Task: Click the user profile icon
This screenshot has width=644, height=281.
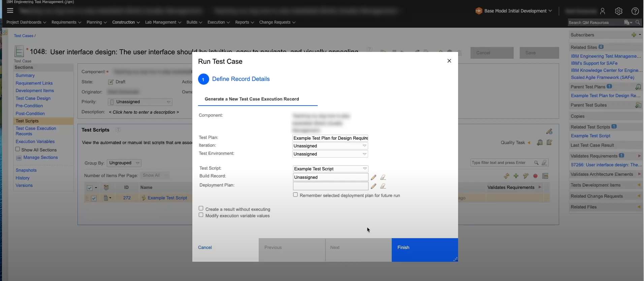Action: tap(603, 11)
